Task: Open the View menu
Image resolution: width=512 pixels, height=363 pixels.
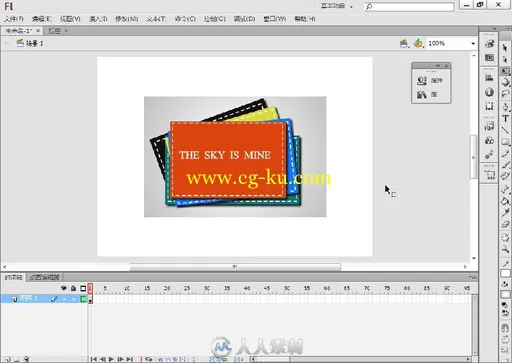Action: coord(70,19)
